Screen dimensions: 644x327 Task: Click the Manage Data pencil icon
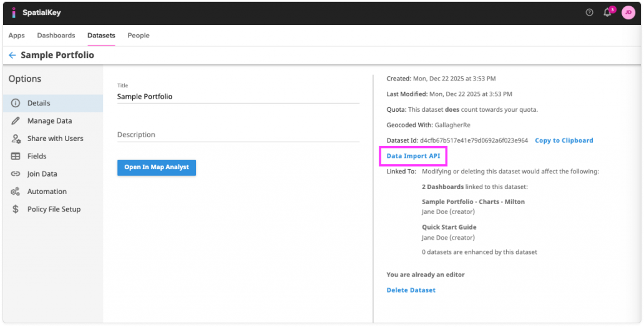point(16,121)
